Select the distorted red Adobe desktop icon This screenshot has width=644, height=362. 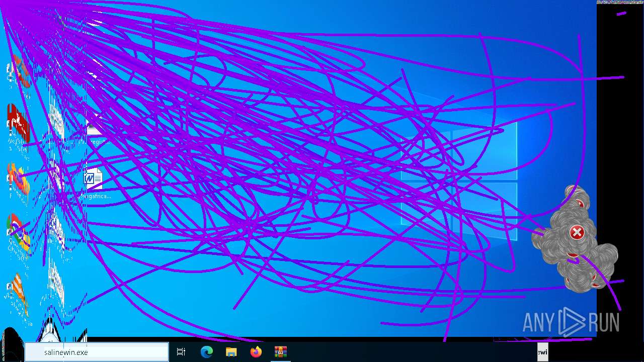(x=18, y=123)
